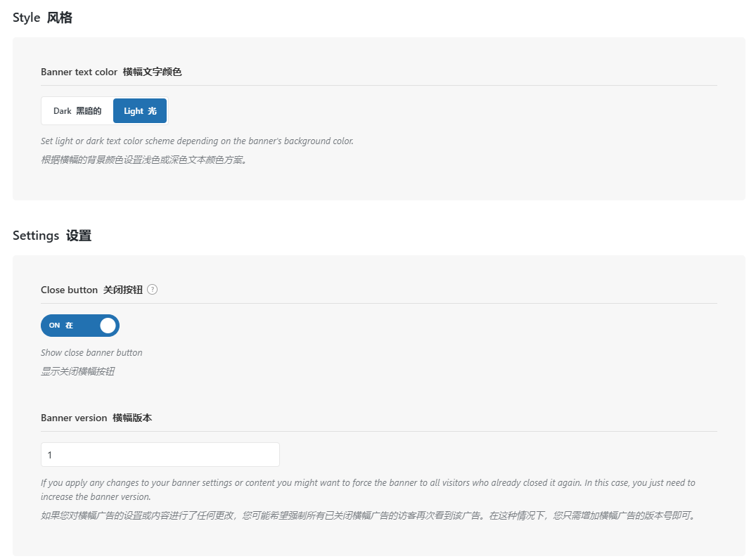Viewport: 756px width, 559px height.
Task: Click the 'Set light or dark text color scheme' description
Action: click(197, 141)
